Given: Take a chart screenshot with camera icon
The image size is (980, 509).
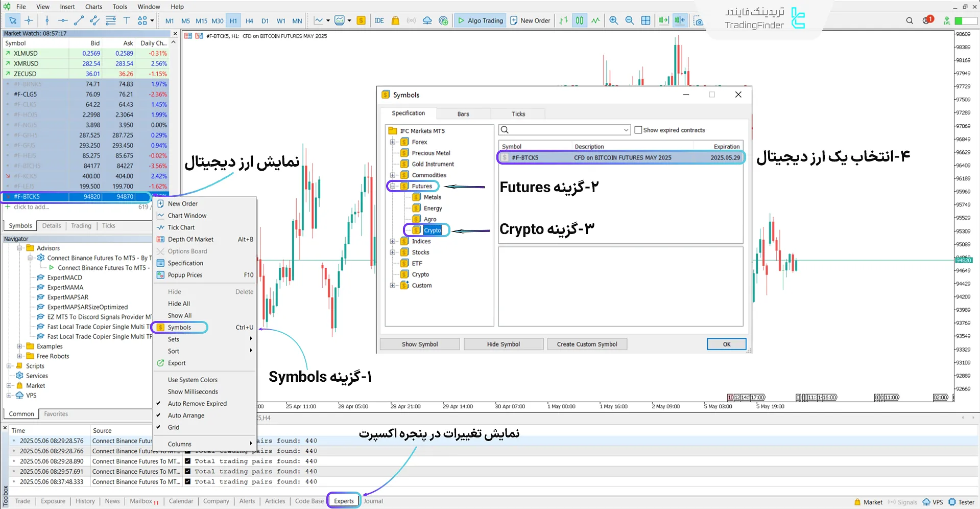Looking at the screenshot, I should coord(698,21).
